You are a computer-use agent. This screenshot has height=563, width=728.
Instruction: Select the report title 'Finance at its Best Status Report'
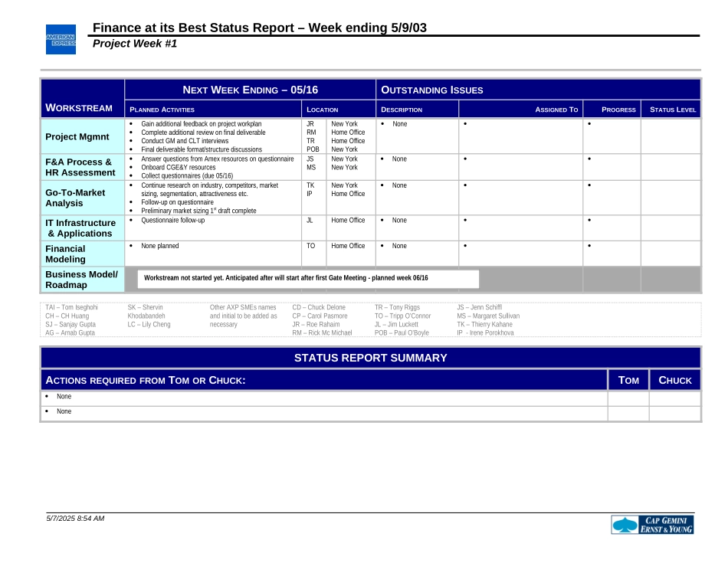click(x=193, y=28)
